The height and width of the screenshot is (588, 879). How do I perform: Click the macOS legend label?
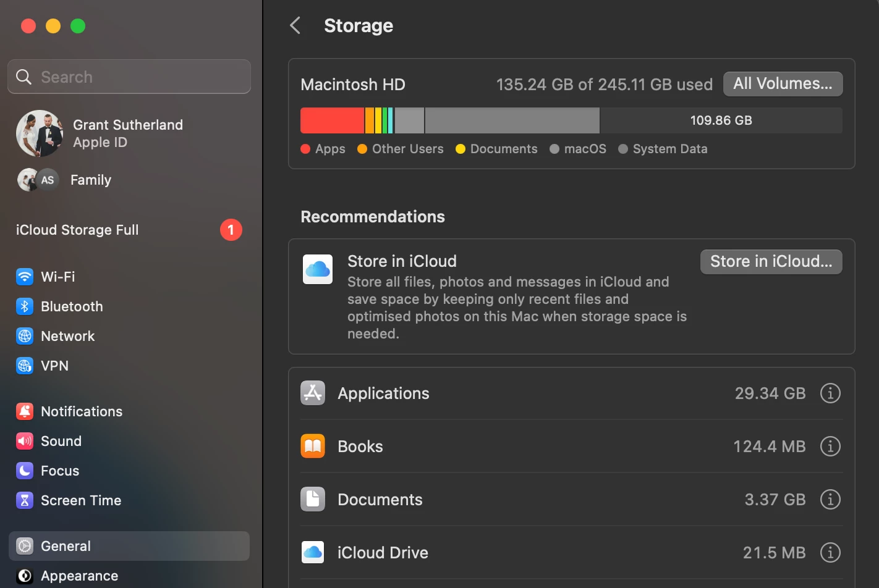pos(585,149)
